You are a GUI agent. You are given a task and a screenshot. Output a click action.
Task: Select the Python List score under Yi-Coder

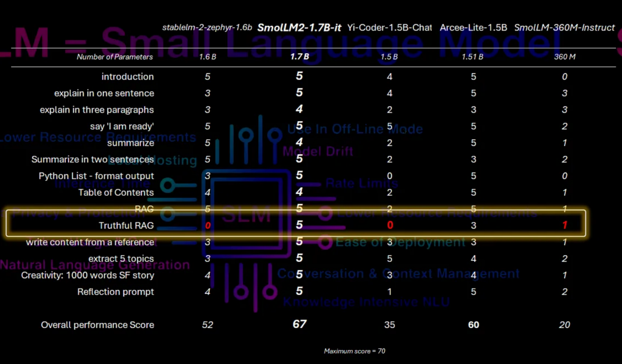coord(389,176)
